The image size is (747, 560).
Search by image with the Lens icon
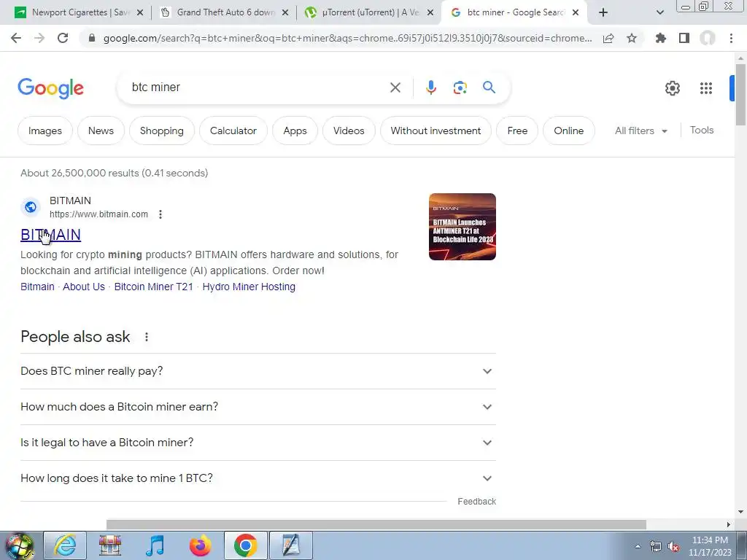click(460, 87)
